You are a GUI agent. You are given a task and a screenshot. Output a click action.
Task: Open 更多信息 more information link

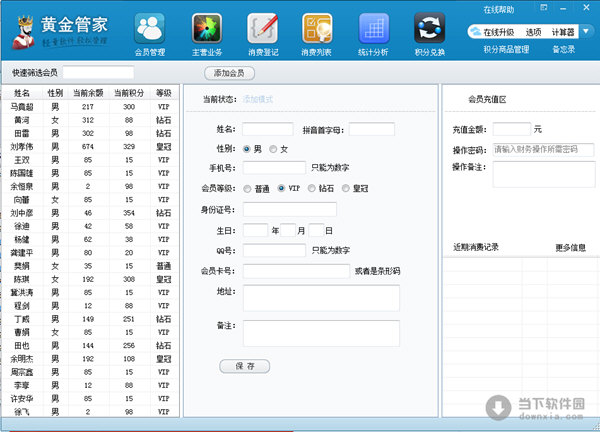(x=570, y=247)
